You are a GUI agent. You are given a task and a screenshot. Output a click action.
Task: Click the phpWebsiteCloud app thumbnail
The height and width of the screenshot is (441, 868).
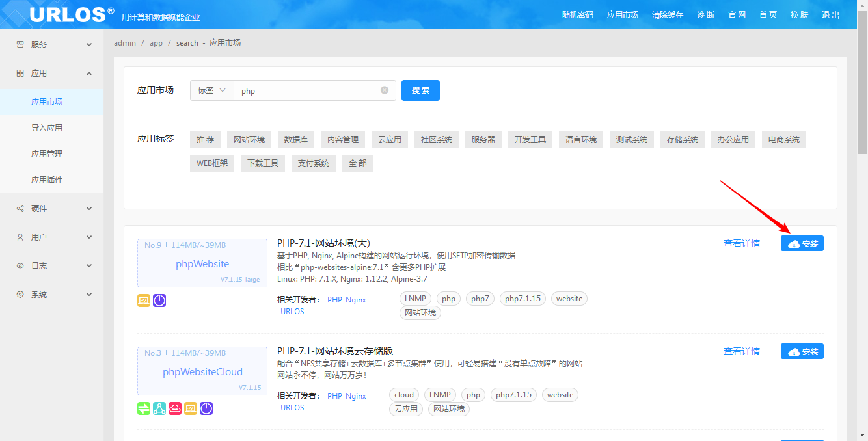[202, 371]
